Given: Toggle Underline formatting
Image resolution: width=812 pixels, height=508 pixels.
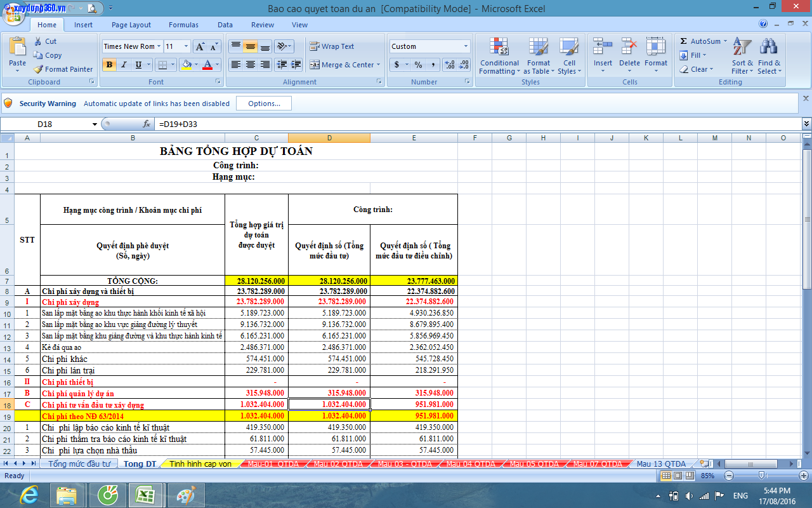Looking at the screenshot, I should click(x=138, y=65).
